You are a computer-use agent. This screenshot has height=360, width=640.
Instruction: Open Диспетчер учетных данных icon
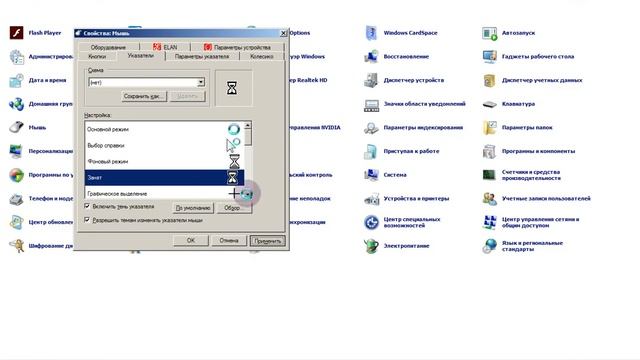(x=489, y=80)
